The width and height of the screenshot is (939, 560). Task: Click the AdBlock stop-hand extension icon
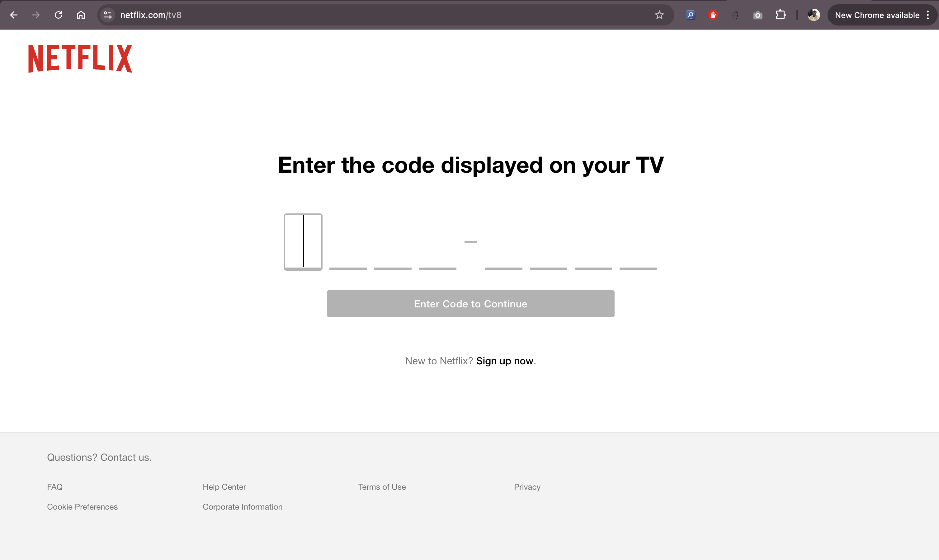pos(713,15)
